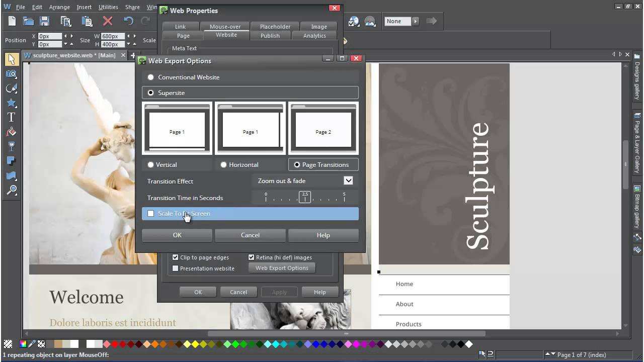Viewport: 644px width, 362px height.
Task: Select the Text tool in left toolbar
Action: pyautogui.click(x=11, y=117)
